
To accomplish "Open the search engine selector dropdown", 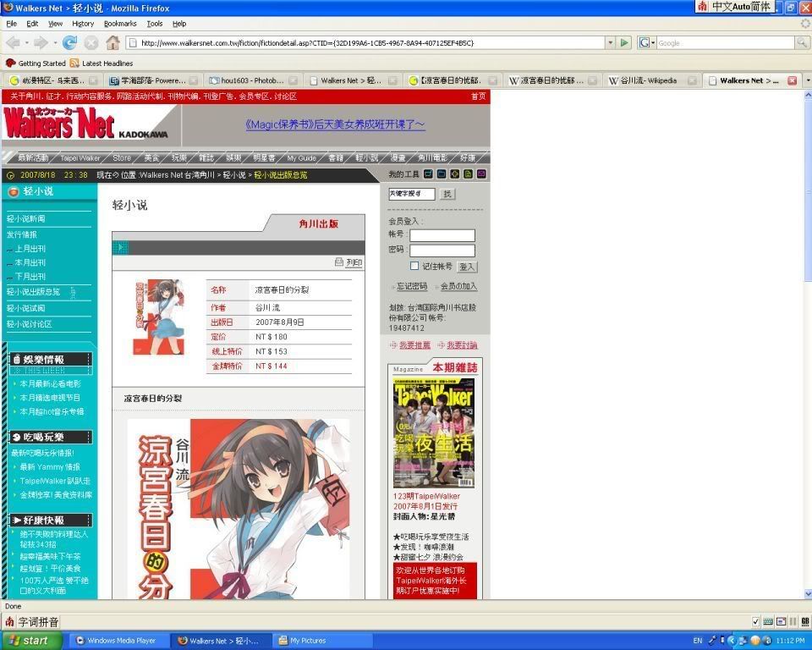I will tap(647, 42).
